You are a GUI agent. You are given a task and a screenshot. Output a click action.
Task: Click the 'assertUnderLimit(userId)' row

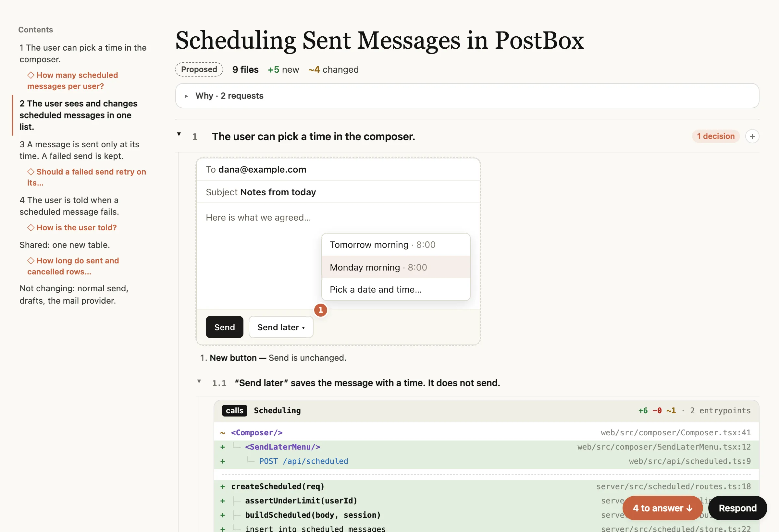click(x=486, y=501)
